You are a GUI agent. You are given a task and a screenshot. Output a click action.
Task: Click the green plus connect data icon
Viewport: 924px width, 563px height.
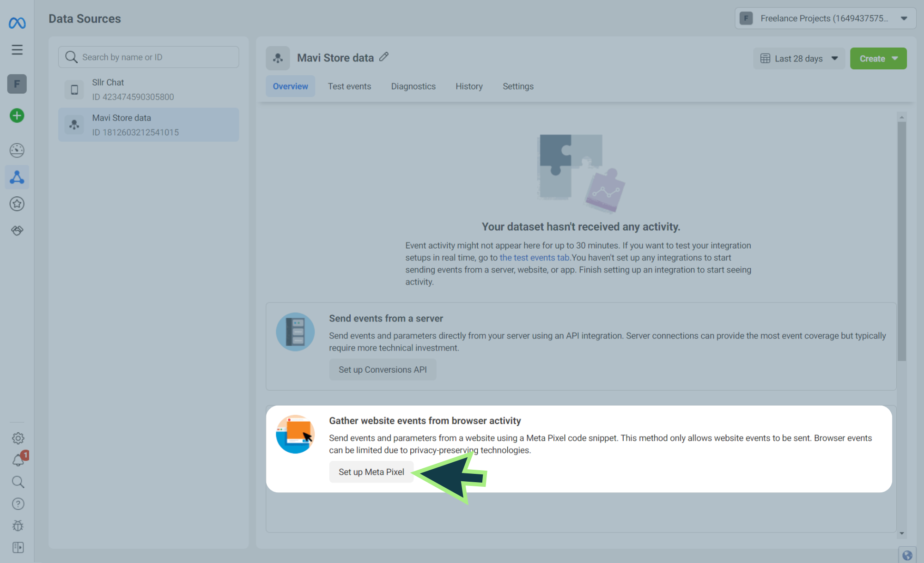tap(17, 115)
